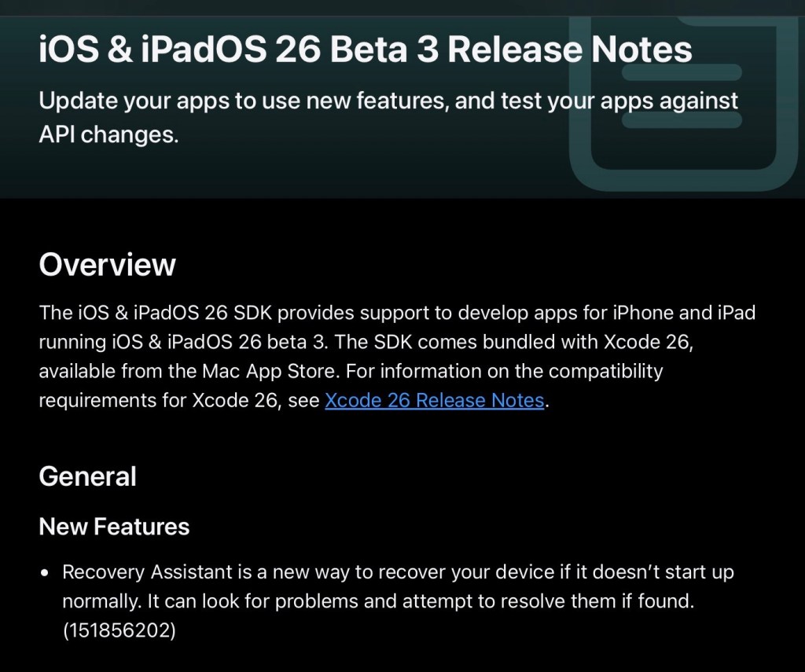
Task: Select the iOS & iPadOS 26 Beta 3 title
Action: (365, 50)
